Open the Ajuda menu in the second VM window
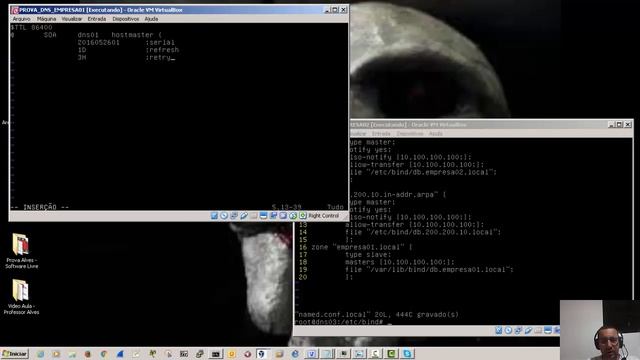The image size is (640, 360). [436, 133]
